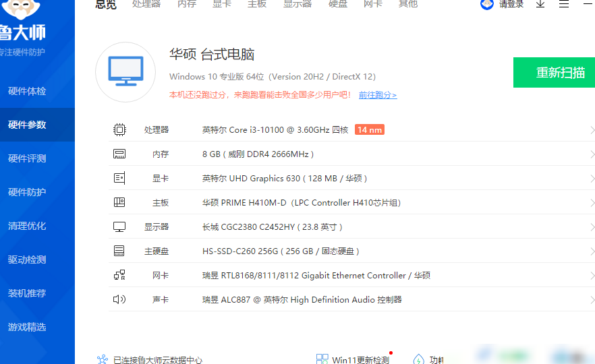Open 清理优化 in the sidebar
595x364 pixels.
tap(37, 226)
